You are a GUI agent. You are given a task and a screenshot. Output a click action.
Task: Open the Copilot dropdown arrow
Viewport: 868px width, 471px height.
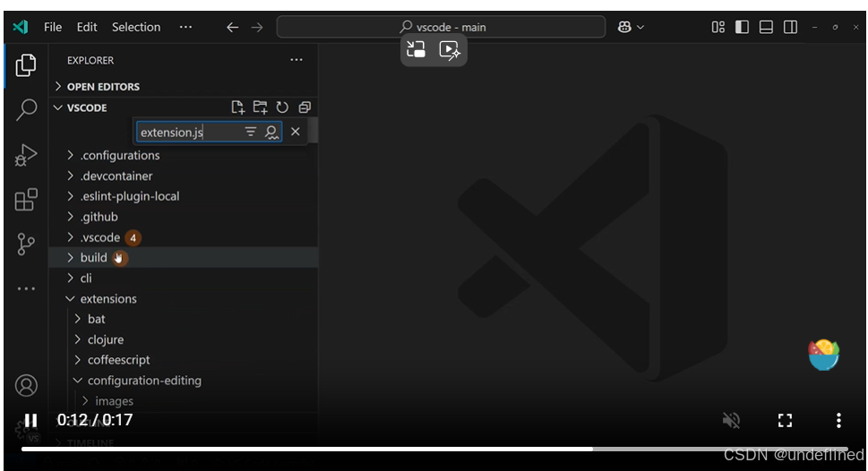(x=640, y=27)
